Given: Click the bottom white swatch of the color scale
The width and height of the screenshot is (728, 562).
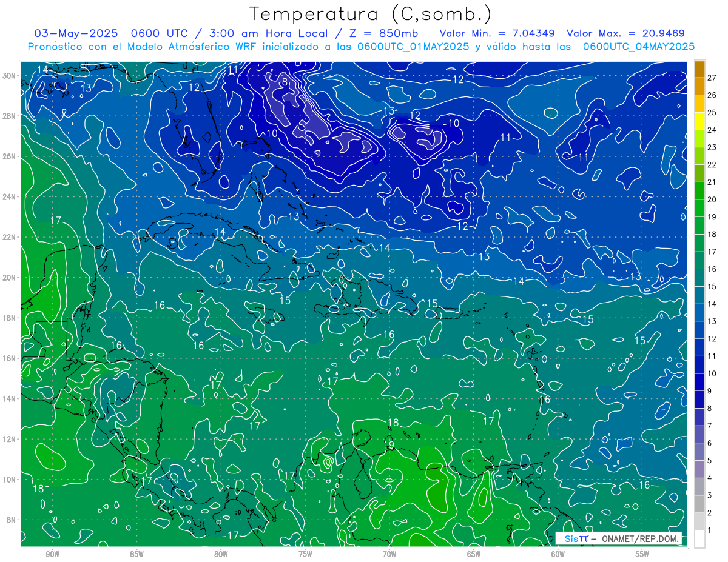Looking at the screenshot, I should point(700,539).
